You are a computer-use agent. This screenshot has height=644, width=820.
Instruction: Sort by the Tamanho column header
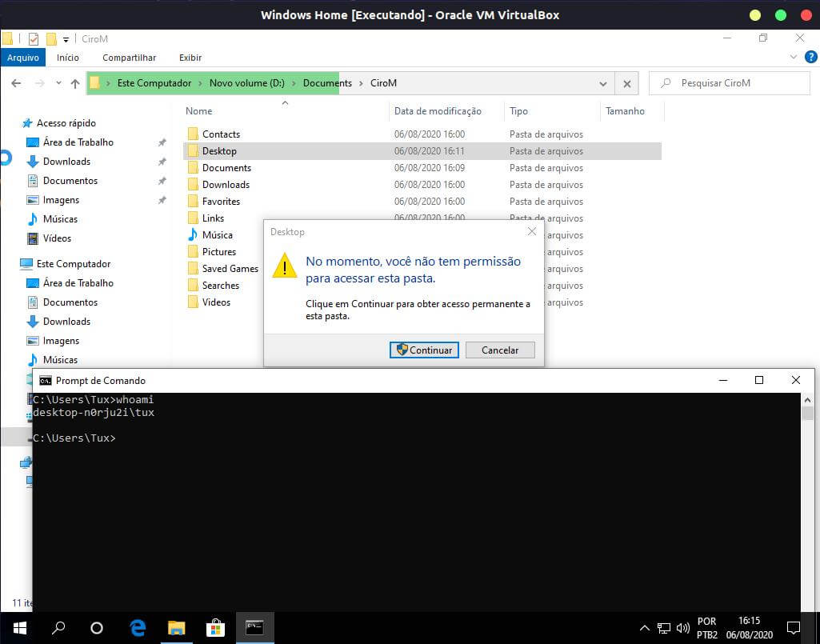tap(625, 111)
